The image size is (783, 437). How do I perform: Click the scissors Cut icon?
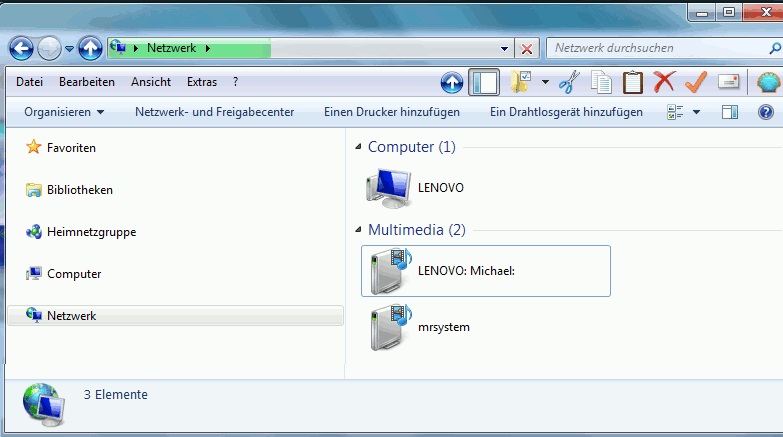[569, 82]
